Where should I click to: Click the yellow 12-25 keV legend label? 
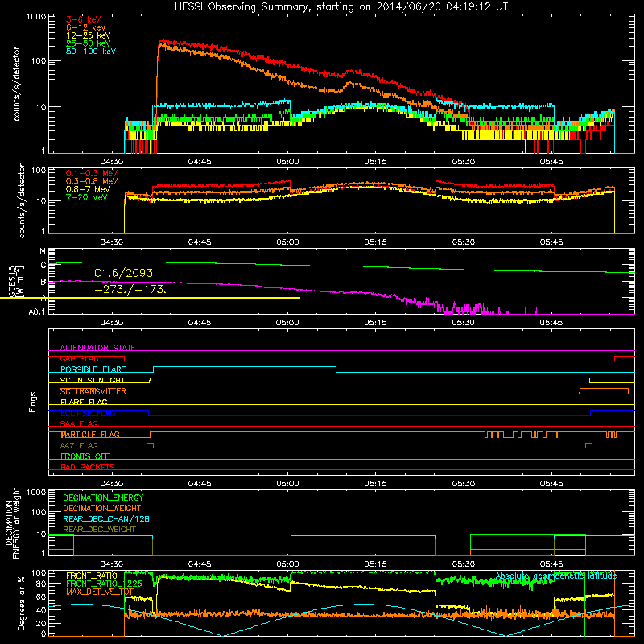89,35
